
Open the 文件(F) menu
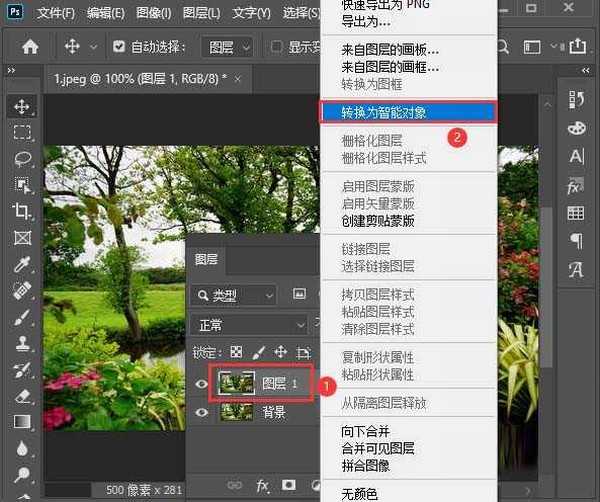[55, 14]
